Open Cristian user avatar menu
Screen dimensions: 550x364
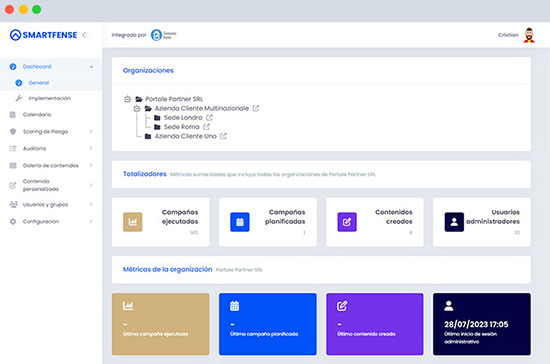pos(529,35)
